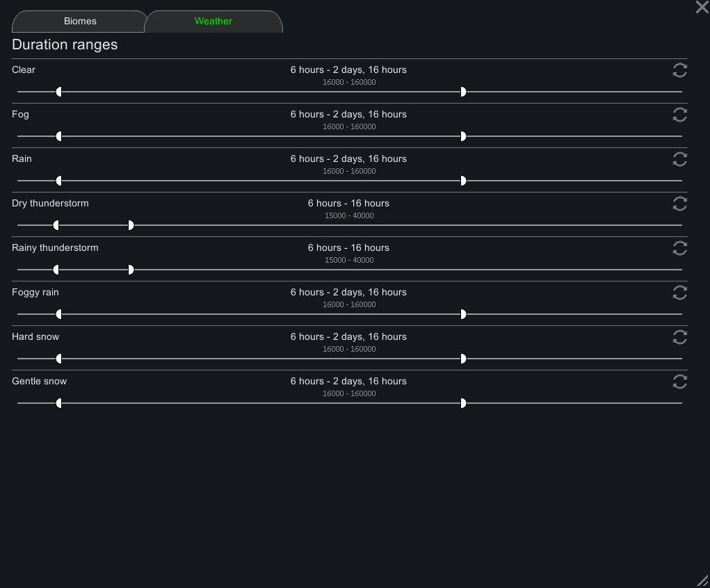Reset the Gentle snow duration range
Screen dimensions: 710x588
(679, 382)
